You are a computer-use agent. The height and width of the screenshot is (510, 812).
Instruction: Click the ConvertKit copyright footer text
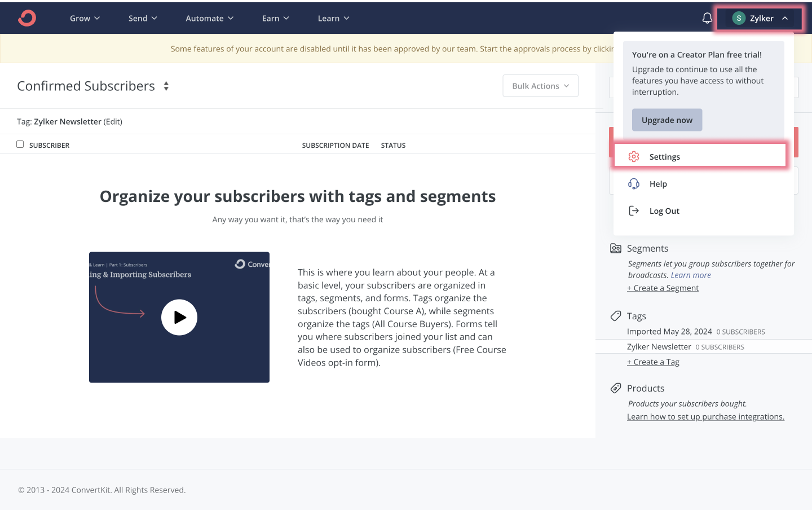(x=102, y=490)
